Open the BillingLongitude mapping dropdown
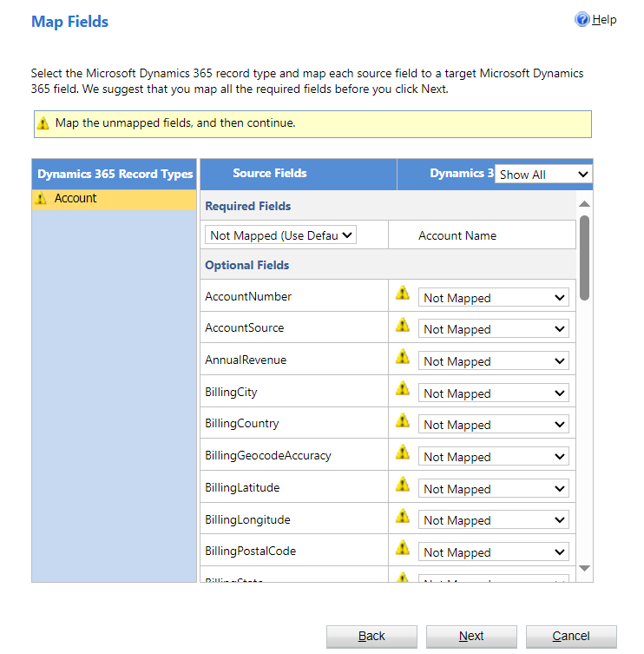644x654 pixels. point(494,519)
